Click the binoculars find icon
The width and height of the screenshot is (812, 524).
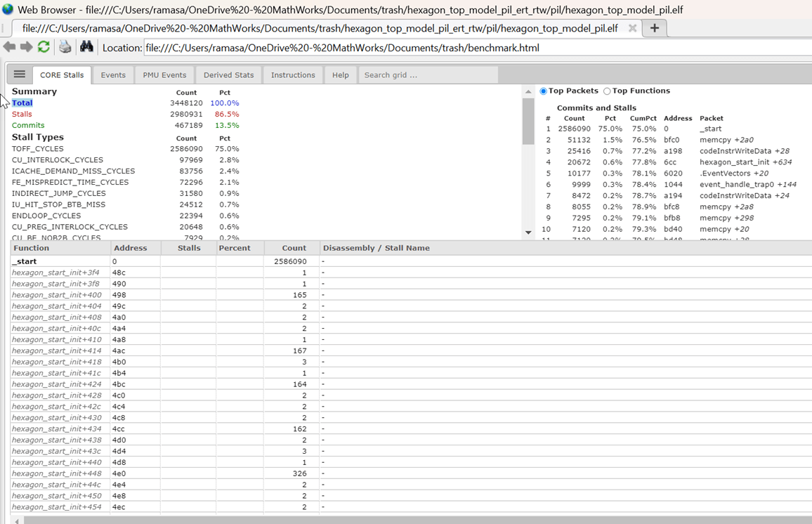86,47
